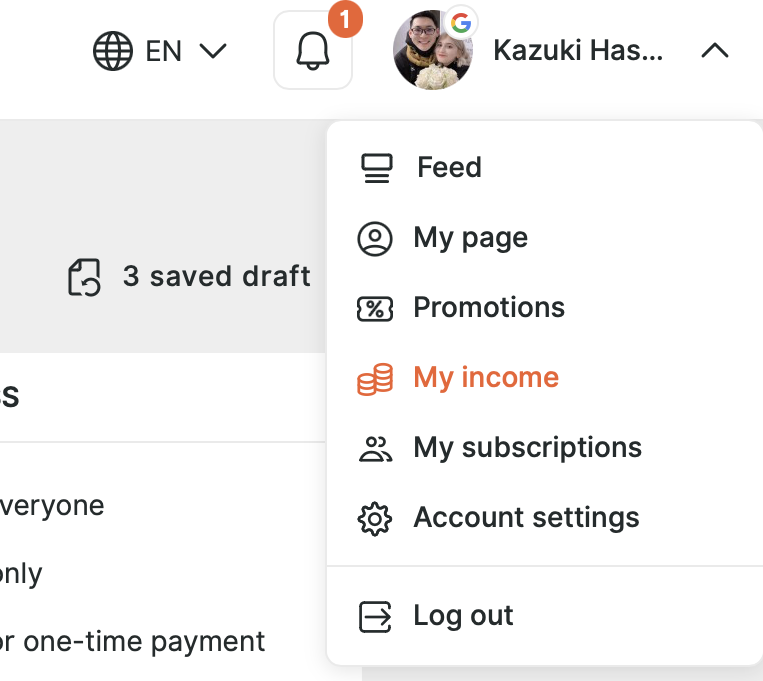Choose My subscriptions menu entry

[x=527, y=448]
